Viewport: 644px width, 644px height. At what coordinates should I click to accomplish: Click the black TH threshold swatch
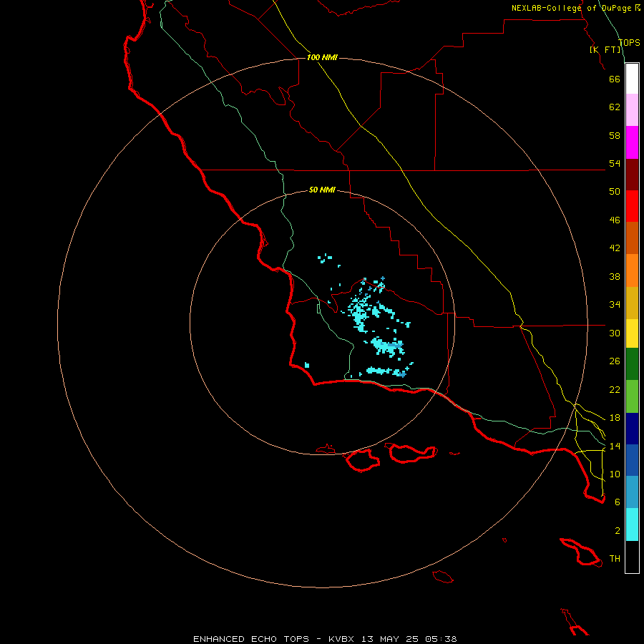point(632,557)
